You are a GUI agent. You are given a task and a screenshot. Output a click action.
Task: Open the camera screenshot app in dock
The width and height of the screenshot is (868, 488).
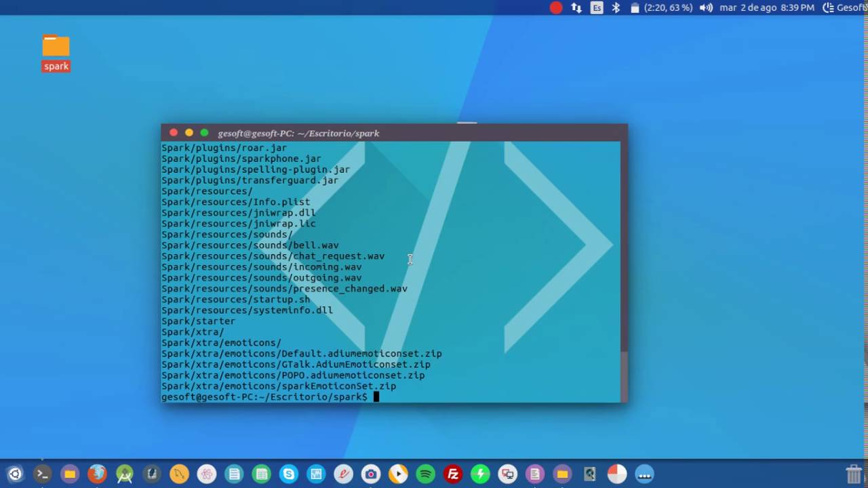pos(371,474)
